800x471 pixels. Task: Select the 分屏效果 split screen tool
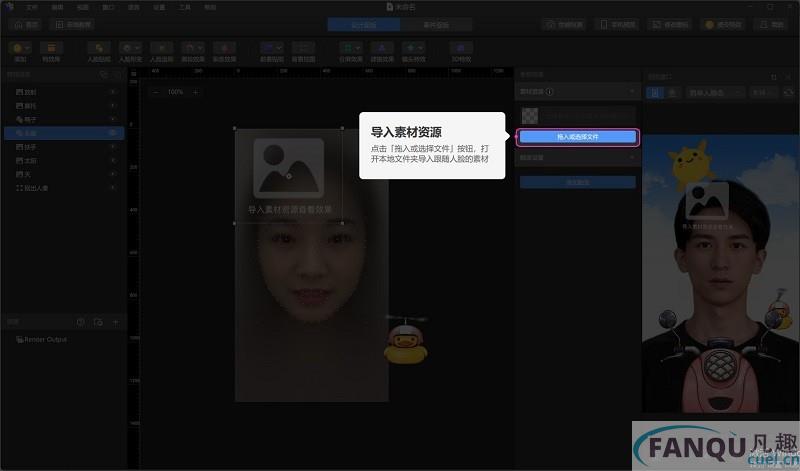351,52
